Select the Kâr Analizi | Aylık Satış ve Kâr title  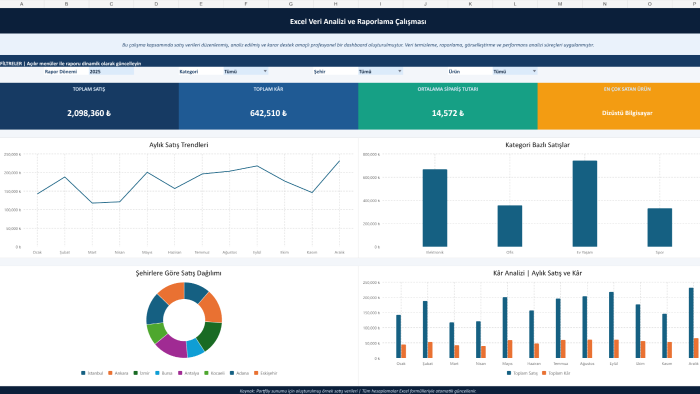[x=537, y=273]
